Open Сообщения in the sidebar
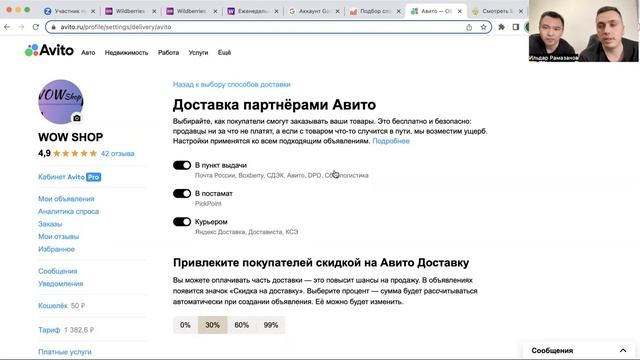Viewport: 640px width, 360px height. 58,271
